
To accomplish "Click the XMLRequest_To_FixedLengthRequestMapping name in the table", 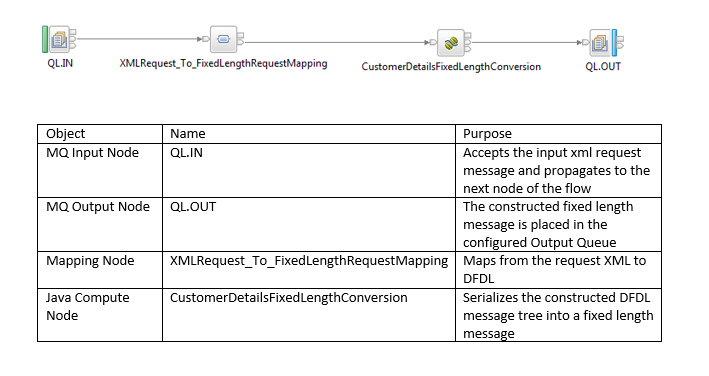I will coord(309,261).
